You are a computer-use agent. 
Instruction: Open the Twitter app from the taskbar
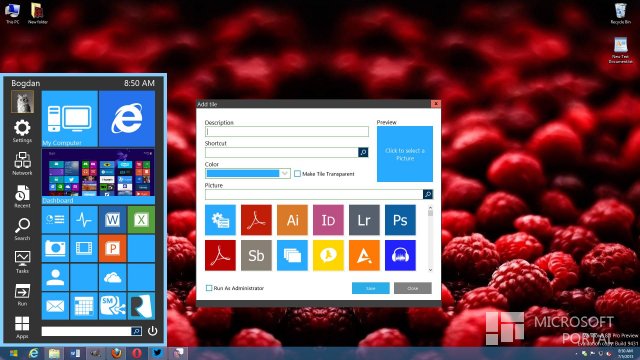click(158, 353)
